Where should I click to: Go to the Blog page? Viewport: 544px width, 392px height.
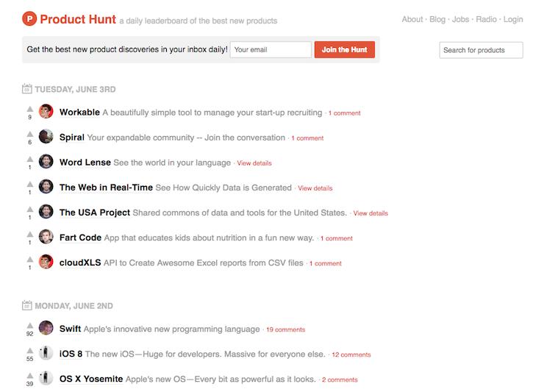[x=440, y=20]
